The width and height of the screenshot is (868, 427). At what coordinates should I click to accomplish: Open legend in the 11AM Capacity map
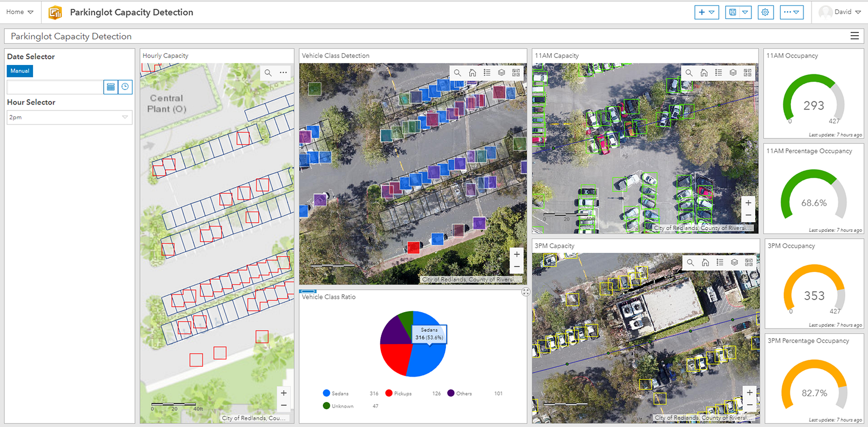tap(718, 73)
